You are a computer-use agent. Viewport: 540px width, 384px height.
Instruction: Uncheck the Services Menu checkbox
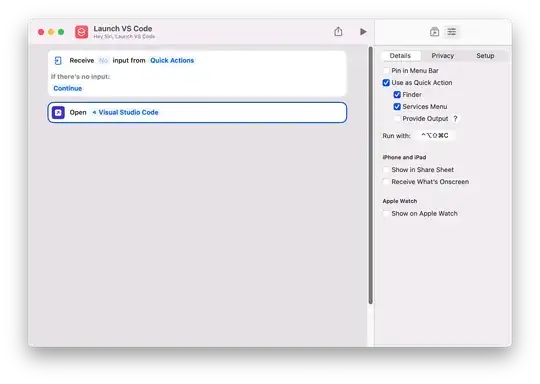397,107
